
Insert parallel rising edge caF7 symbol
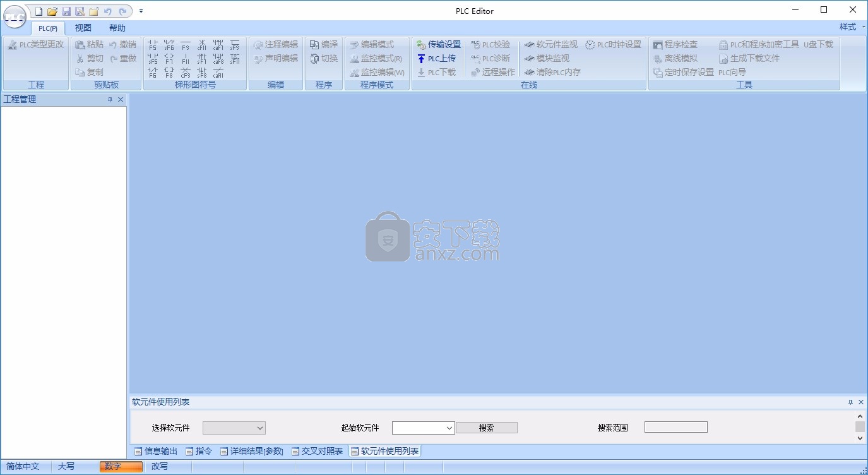[218, 44]
